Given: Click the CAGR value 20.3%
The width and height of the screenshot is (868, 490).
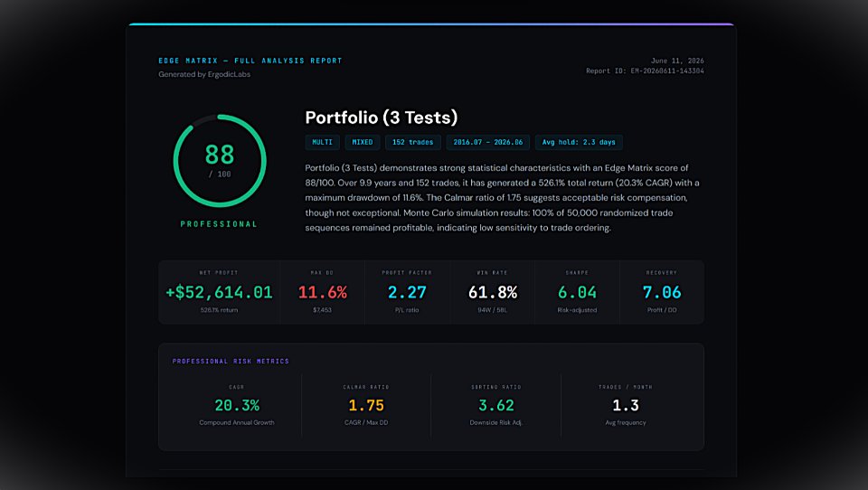Looking at the screenshot, I should (237, 405).
